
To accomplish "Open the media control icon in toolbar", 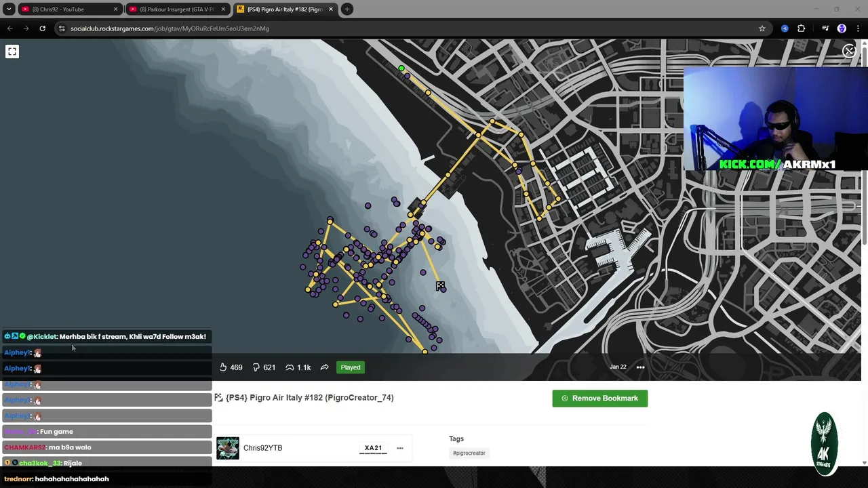I will coord(825,28).
